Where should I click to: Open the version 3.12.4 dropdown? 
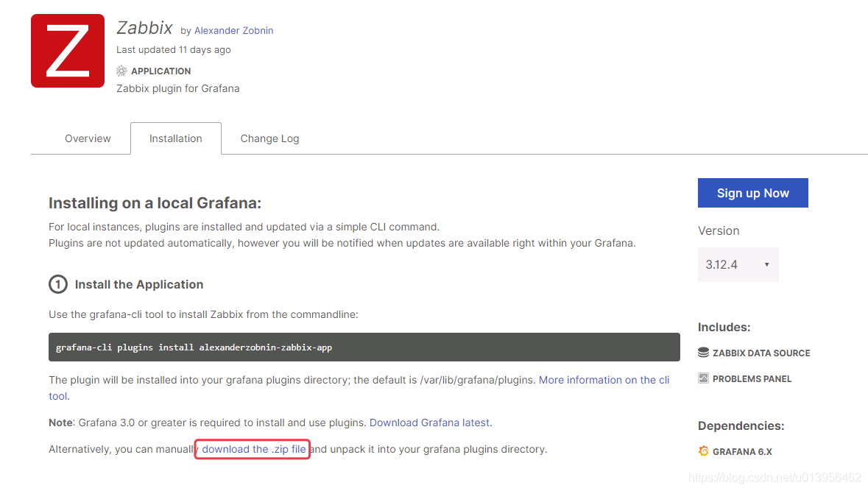pyautogui.click(x=738, y=264)
